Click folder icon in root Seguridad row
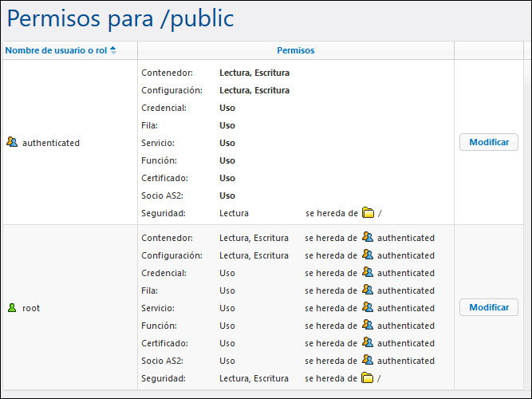532x399 pixels. tap(367, 377)
